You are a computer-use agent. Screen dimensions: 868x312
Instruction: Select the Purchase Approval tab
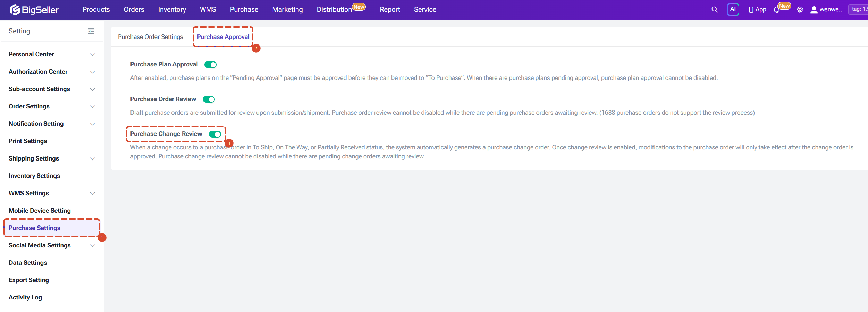pos(223,37)
